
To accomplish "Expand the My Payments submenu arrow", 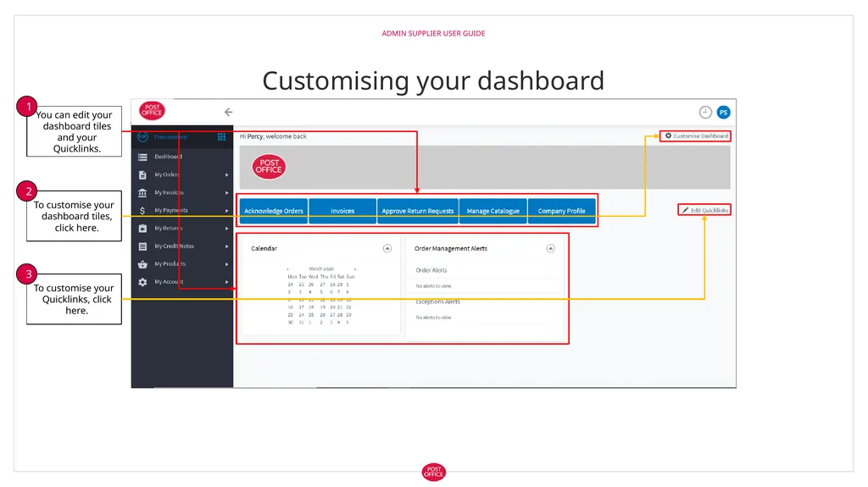I will 227,210.
